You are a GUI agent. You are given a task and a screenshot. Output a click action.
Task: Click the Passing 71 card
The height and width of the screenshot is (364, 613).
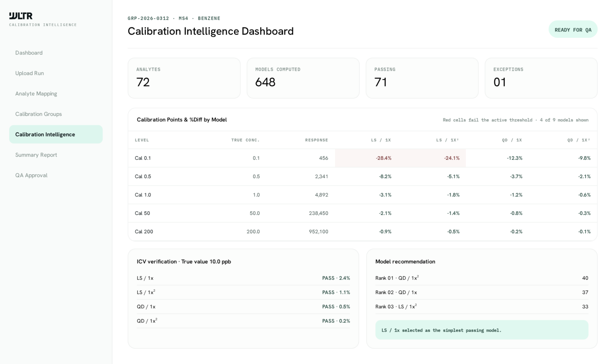422,78
